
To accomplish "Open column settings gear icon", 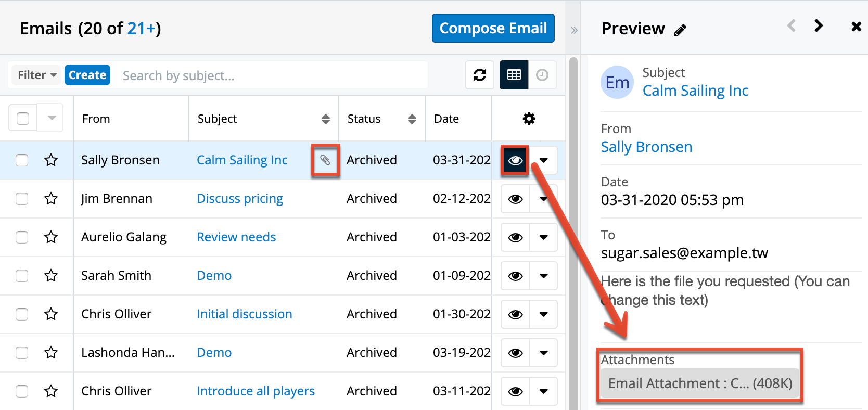I will point(529,119).
